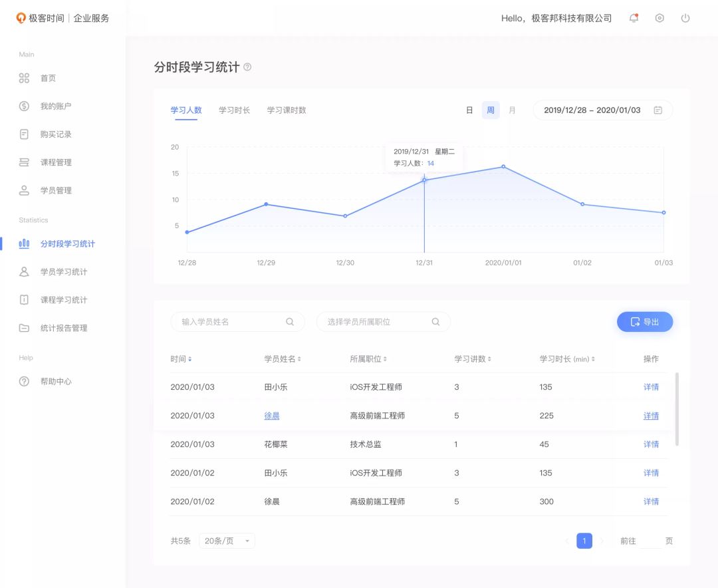718x588 pixels.
Task: Click the notification bell icon
Action: tap(634, 19)
